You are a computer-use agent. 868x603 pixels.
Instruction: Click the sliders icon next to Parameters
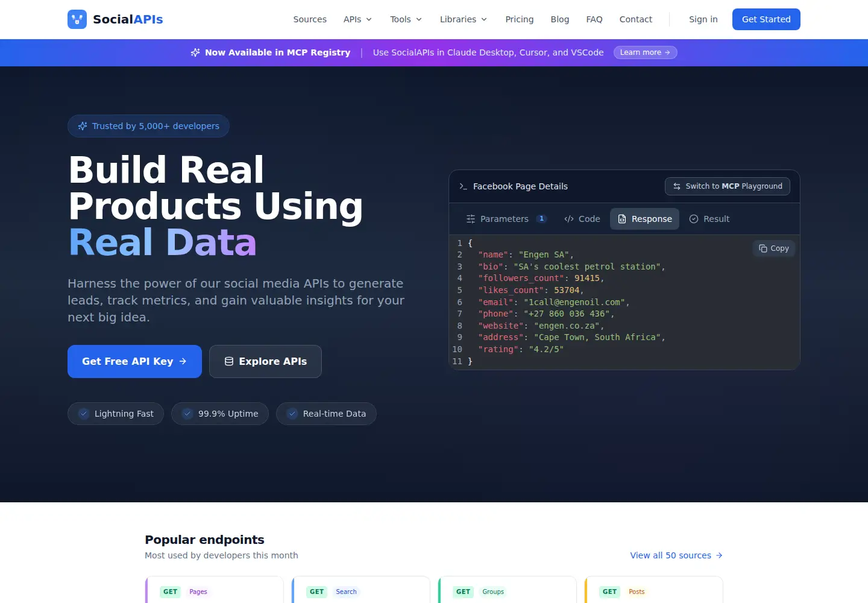[471, 219]
